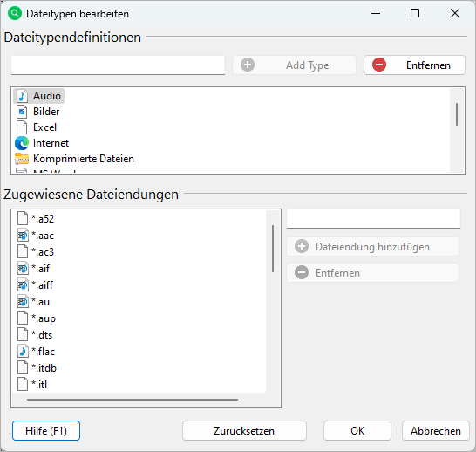Viewport: 476px width, 452px height.
Task: Select the *.flac extension entry
Action: tap(43, 352)
